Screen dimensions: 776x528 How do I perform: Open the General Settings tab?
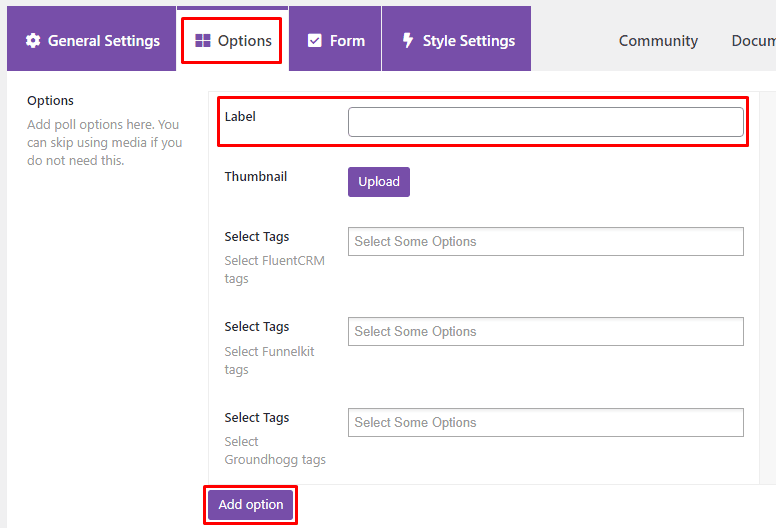pos(92,39)
